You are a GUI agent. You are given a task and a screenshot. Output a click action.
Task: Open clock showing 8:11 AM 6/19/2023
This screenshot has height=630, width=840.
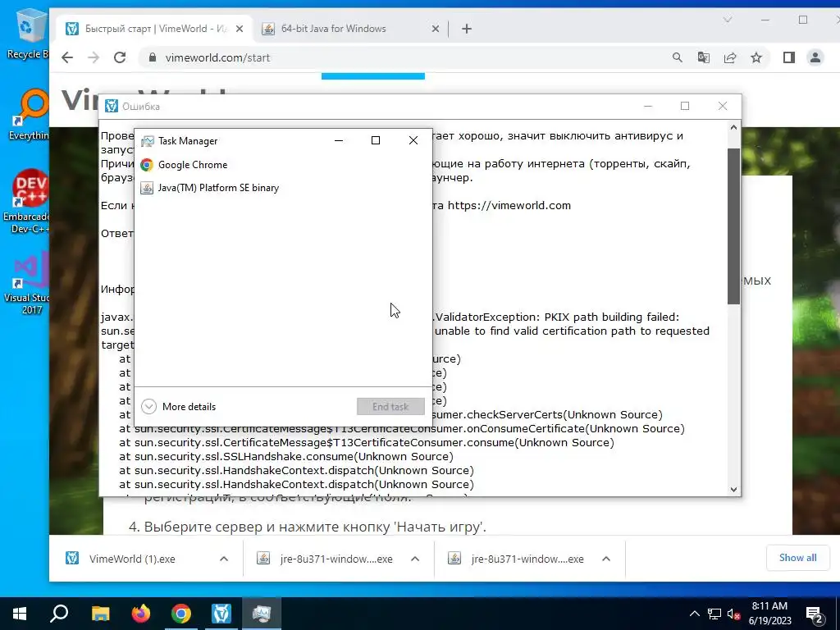coord(769,614)
